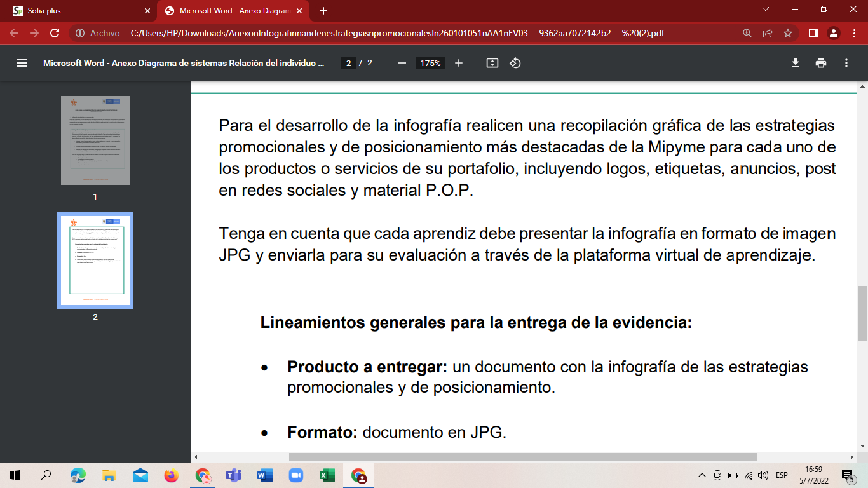Click the horizontal scrollbar thumb
868x488 pixels.
[522, 457]
